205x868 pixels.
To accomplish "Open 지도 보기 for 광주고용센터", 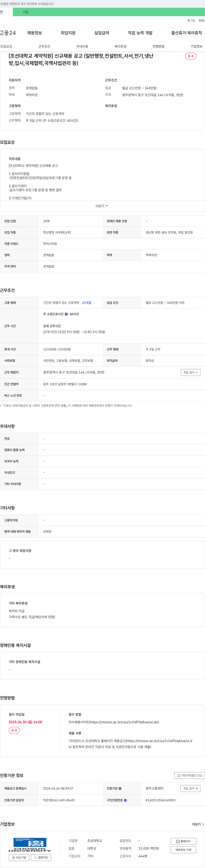I will point(190,789).
